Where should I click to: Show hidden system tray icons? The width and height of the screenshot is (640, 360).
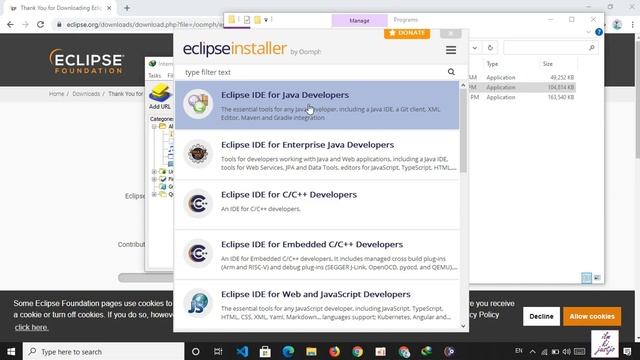click(533, 351)
